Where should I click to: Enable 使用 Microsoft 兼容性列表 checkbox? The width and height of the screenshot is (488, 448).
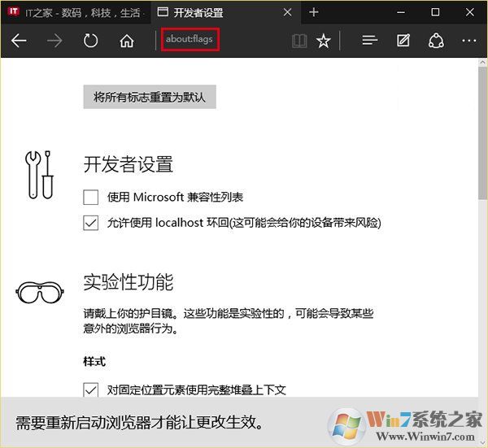pyautogui.click(x=91, y=197)
